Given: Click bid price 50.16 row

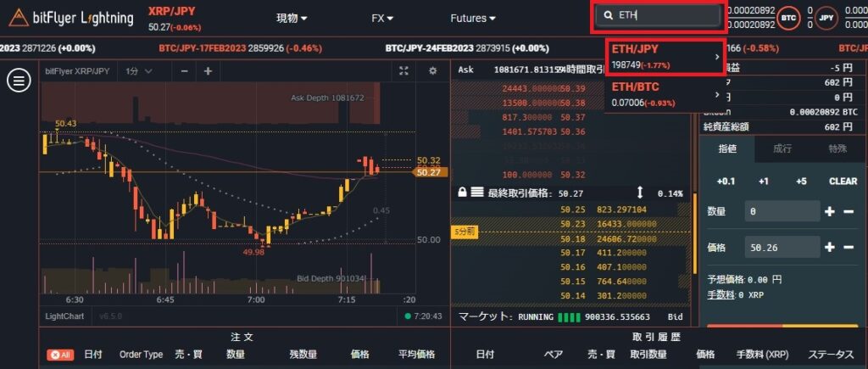Looking at the screenshot, I should pyautogui.click(x=570, y=267).
